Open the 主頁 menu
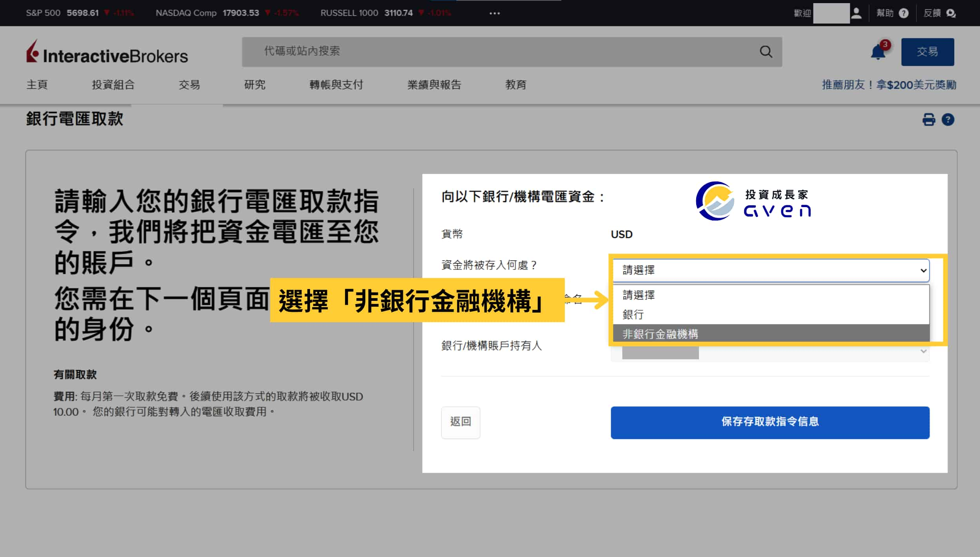Viewport: 980px width, 557px height. pos(37,85)
